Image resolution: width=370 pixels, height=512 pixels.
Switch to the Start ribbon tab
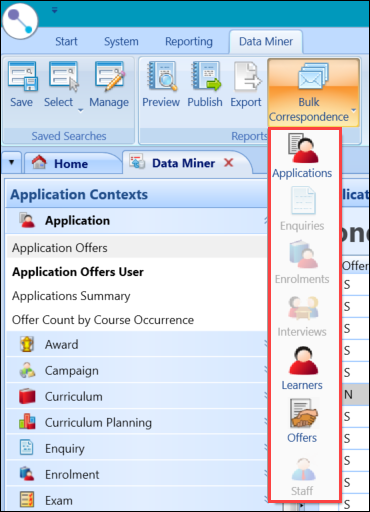[x=66, y=41]
